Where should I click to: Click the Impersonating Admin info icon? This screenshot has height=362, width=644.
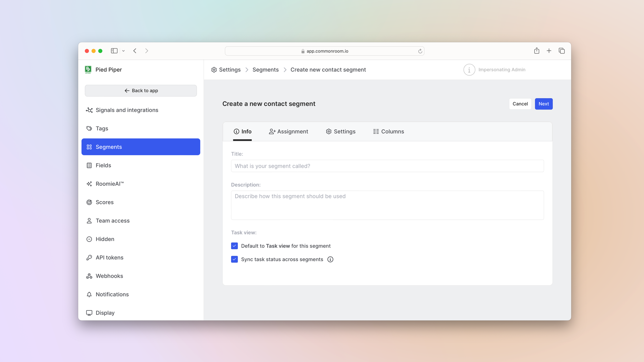(x=469, y=70)
